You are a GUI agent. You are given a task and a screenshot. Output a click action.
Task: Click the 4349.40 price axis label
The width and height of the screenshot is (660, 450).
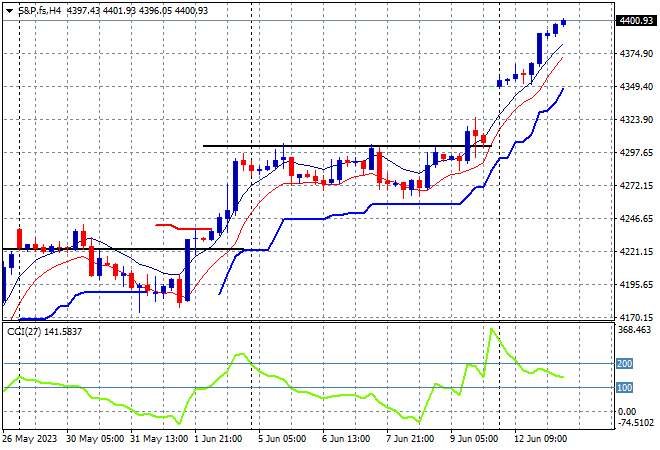[636, 86]
